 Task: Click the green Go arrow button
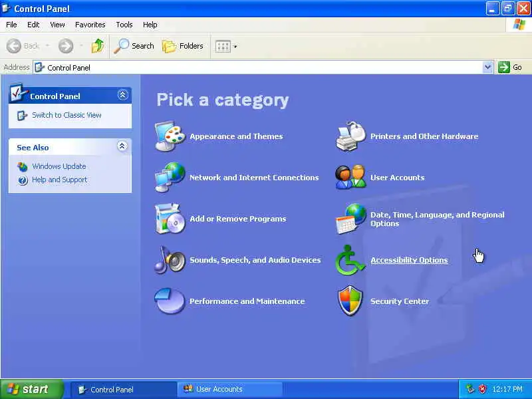point(504,67)
